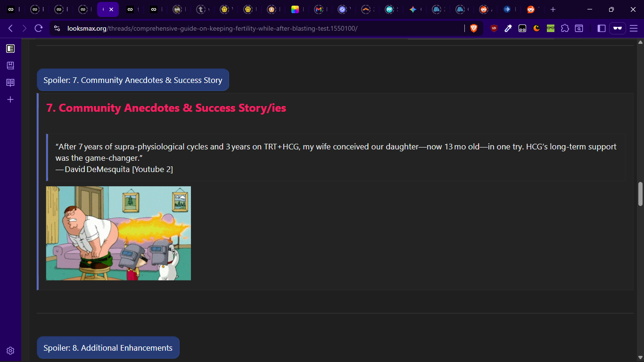Close the currently active tab

pyautogui.click(x=111, y=9)
